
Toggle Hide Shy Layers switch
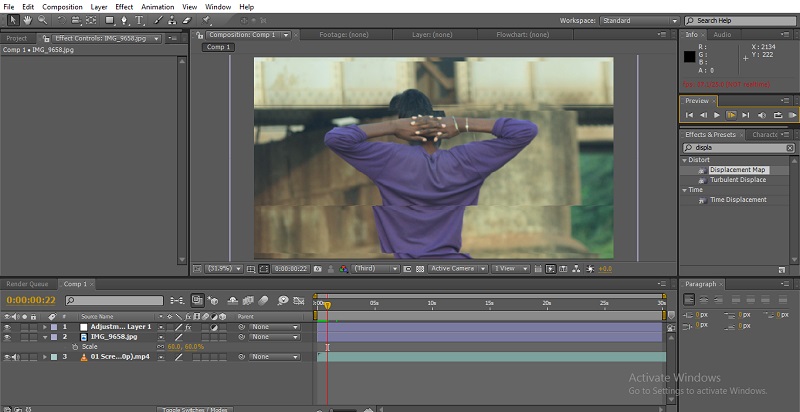[233, 300]
